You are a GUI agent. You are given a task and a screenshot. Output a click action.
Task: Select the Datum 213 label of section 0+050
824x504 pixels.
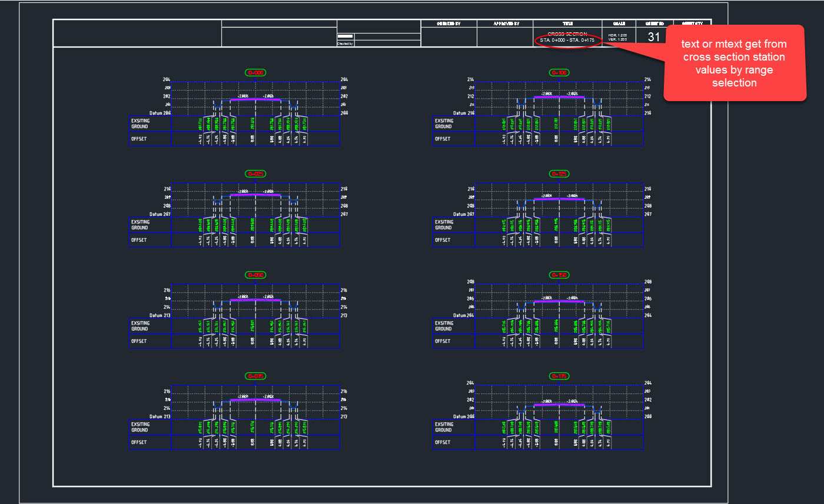pyautogui.click(x=160, y=315)
